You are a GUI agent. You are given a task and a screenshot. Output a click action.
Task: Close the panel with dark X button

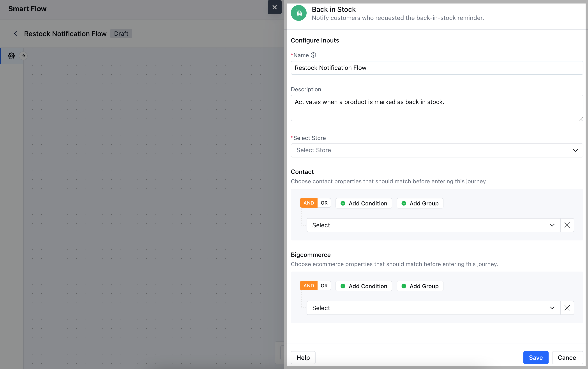[274, 7]
